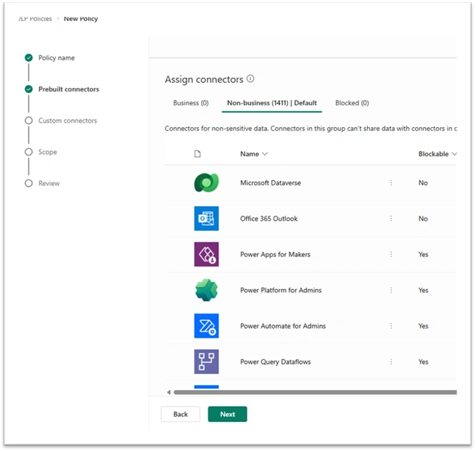The width and height of the screenshot is (476, 451).
Task: Select the Microsoft Dataverse row name
Action: (x=271, y=182)
